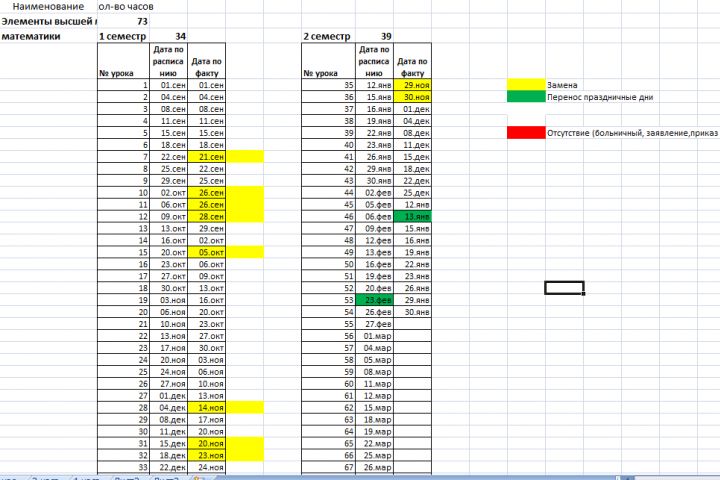Click the Замена legend label

[x=562, y=85]
